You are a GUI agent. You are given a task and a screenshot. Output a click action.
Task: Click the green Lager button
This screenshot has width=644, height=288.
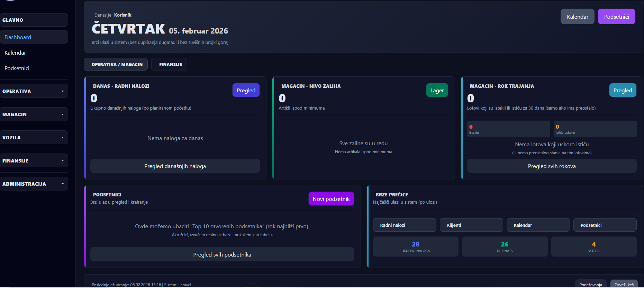coord(437,90)
